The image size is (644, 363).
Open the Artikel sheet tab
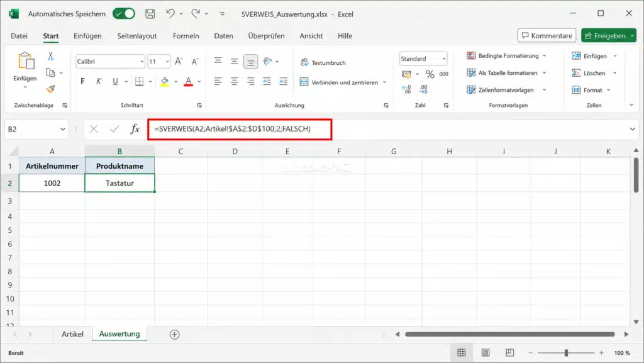[72, 334]
